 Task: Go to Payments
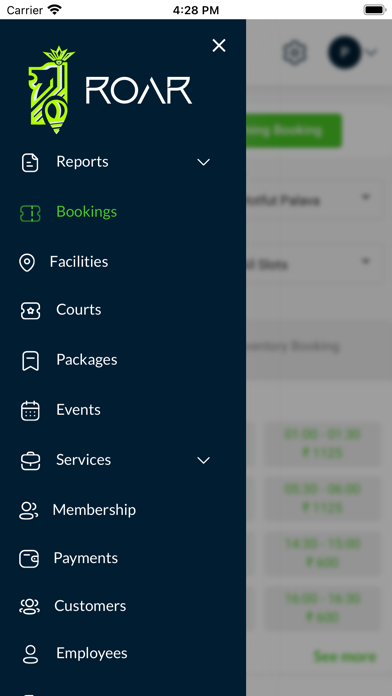[86, 558]
